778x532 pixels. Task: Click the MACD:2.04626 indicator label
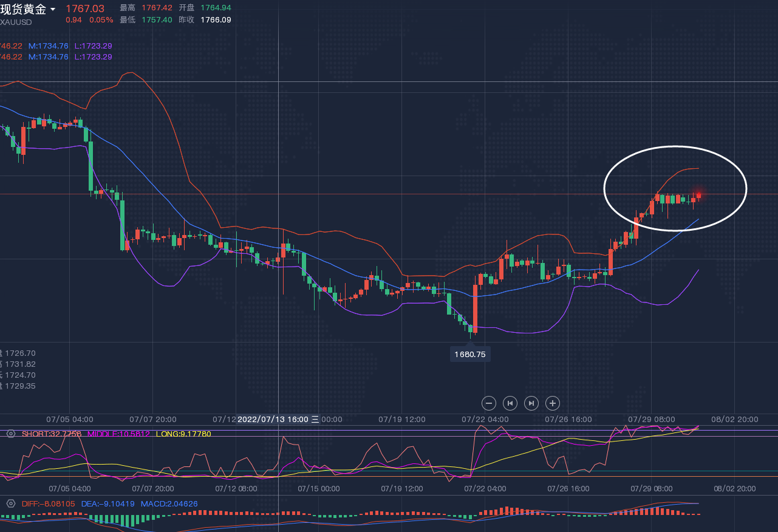[x=169, y=503]
